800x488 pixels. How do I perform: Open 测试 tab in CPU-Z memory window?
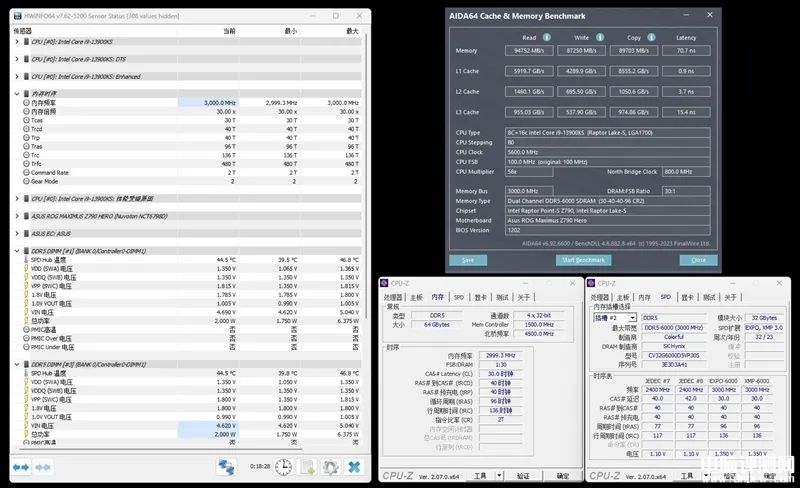[502, 297]
